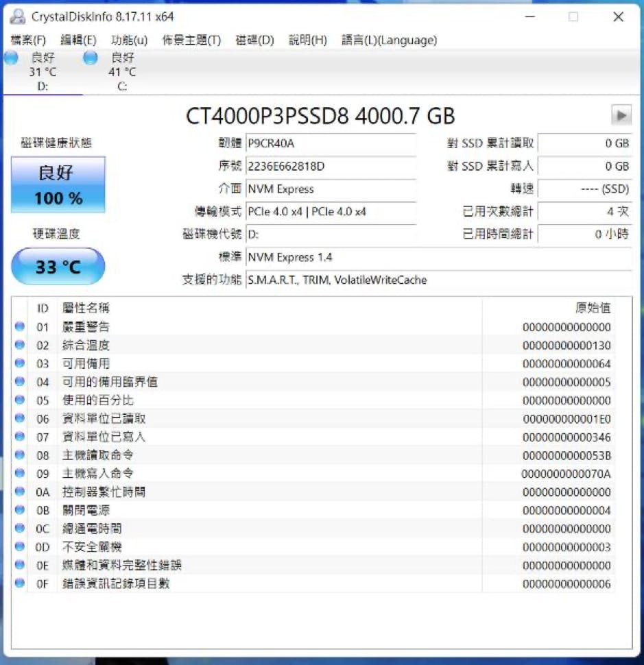This screenshot has width=644, height=665.
Task: Click the blue status orb for drive C:
Action: pos(91,58)
